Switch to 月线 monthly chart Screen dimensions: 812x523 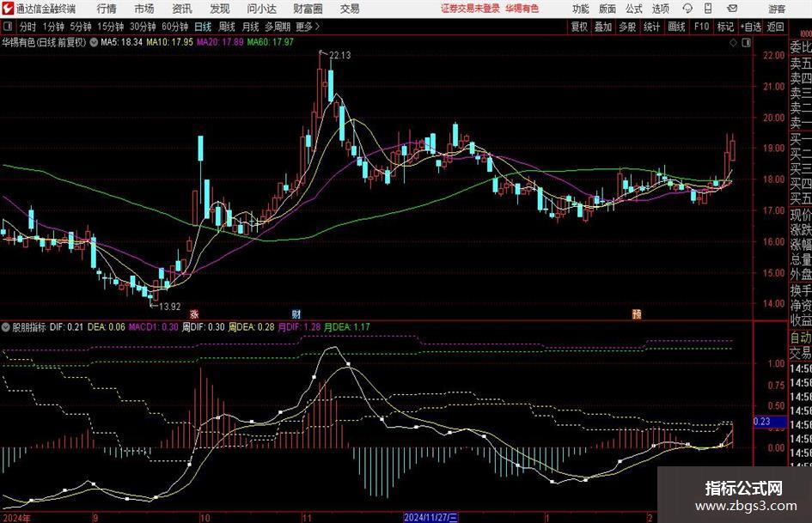250,27
